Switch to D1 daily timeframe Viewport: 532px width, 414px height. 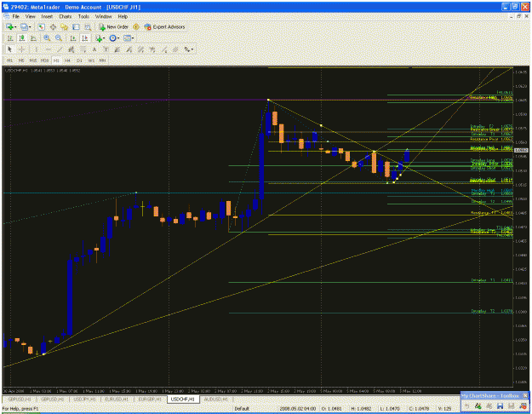click(79, 60)
